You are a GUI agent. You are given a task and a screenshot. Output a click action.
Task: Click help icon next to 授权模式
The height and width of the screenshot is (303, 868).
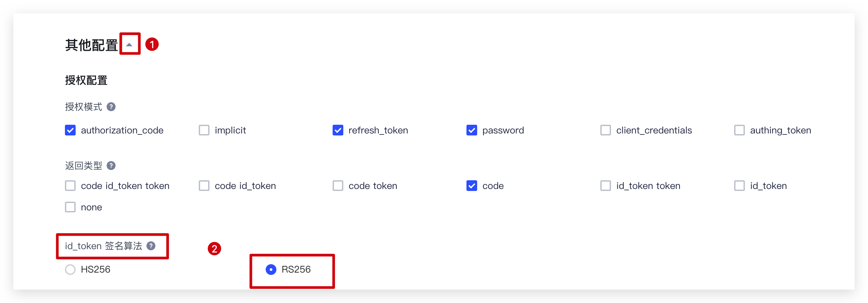pos(111,107)
